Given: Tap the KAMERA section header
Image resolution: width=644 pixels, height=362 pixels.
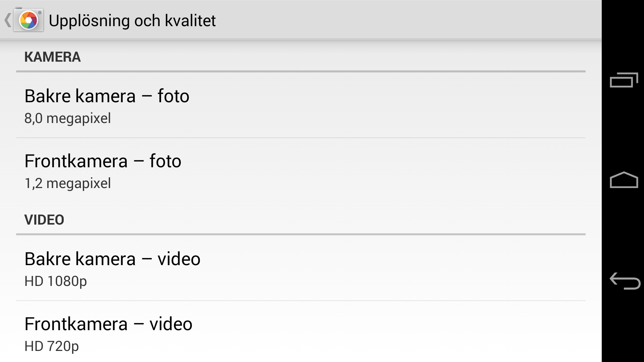Looking at the screenshot, I should point(52,57).
